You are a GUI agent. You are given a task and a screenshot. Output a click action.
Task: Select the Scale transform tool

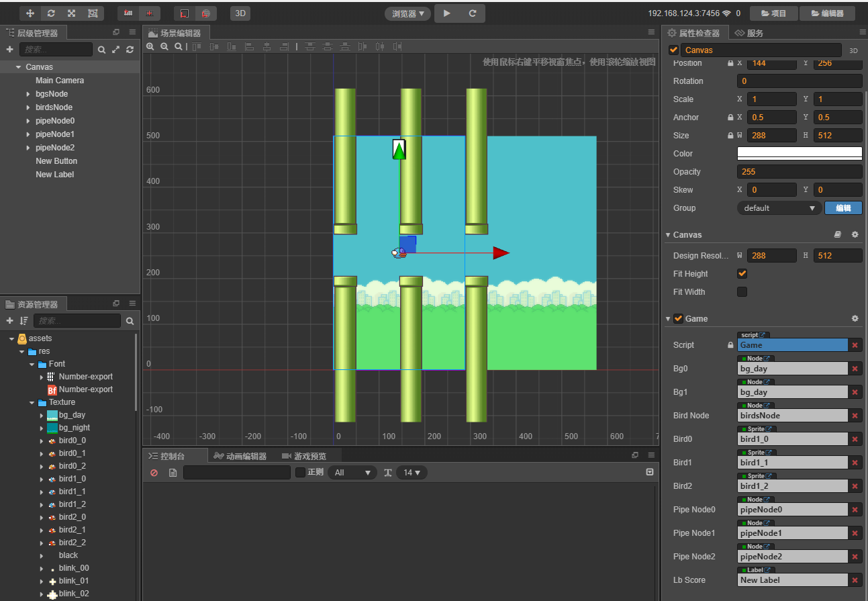point(71,13)
